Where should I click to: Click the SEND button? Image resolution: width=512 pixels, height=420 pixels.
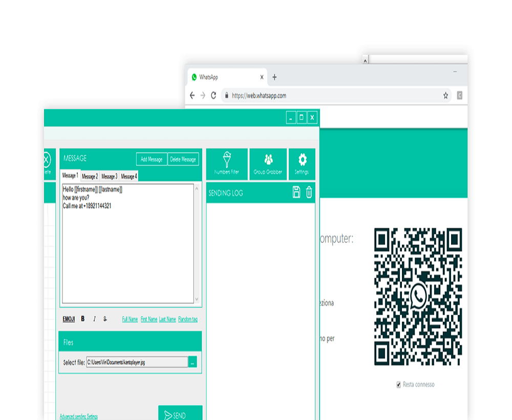coord(180,413)
